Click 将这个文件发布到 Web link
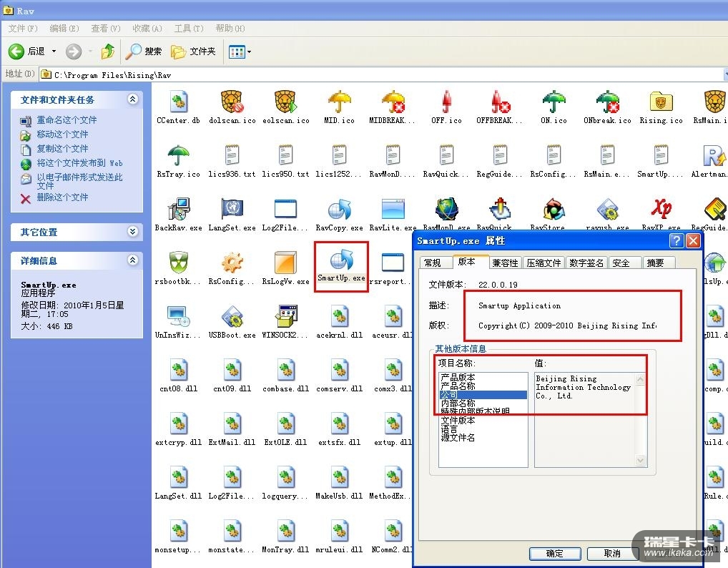728x568 pixels. 79,163
